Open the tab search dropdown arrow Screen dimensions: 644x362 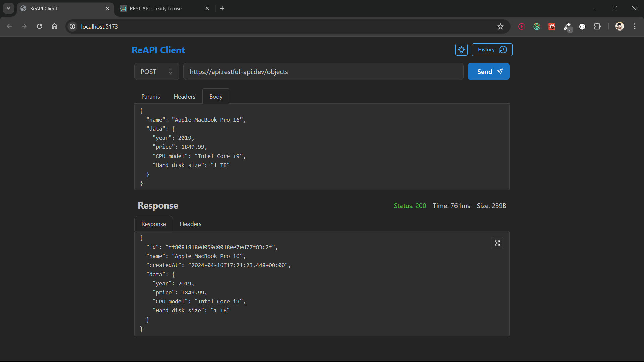pyautogui.click(x=8, y=8)
